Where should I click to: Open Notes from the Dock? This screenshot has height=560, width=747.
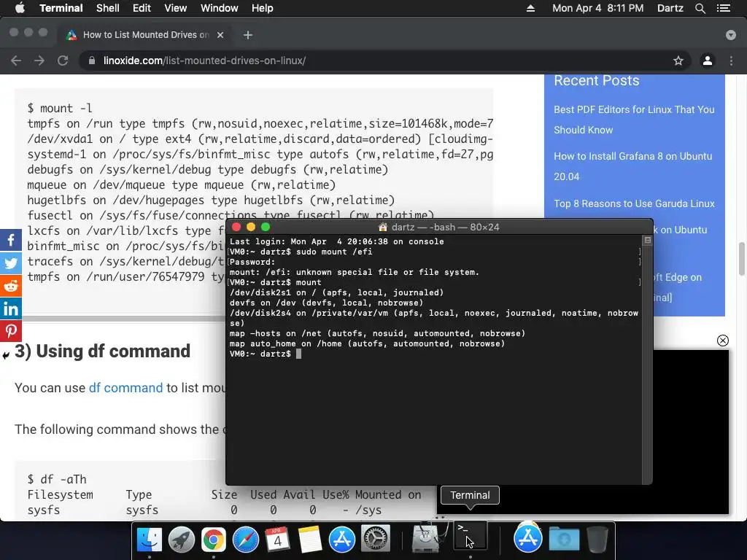pyautogui.click(x=309, y=540)
